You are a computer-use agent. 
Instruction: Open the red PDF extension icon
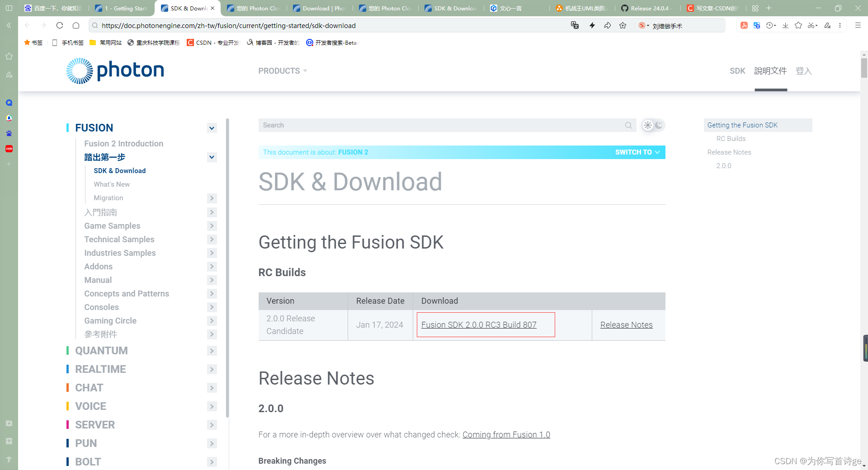point(744,25)
